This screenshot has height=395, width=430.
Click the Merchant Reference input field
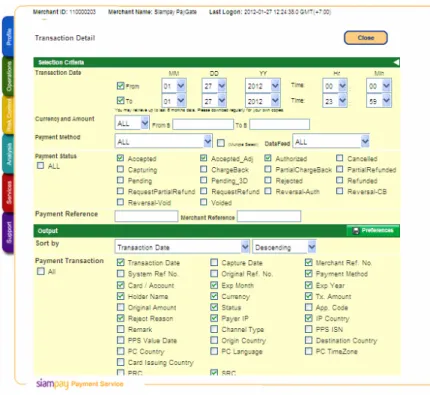(269, 216)
